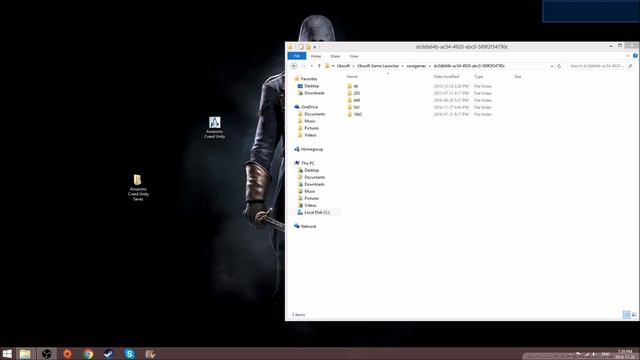Image resolution: width=640 pixels, height=360 pixels.
Task: Open recent locations dropdown arrow
Action: pos(312,66)
